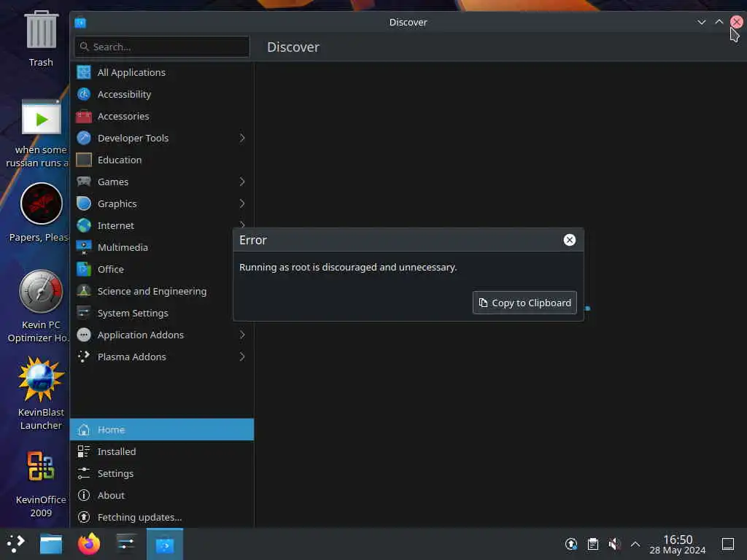747x560 pixels.
Task: Click the Science and Engineering flask icon
Action: (x=84, y=291)
